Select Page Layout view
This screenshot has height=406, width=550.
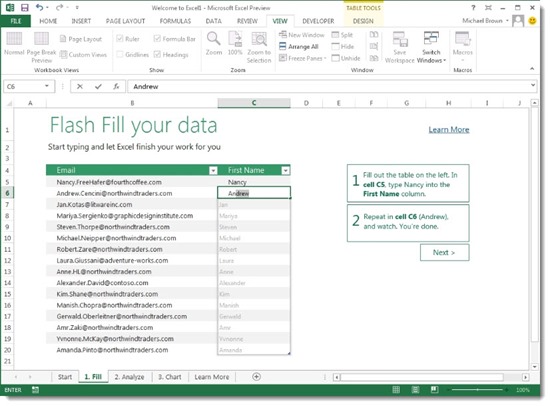81,39
